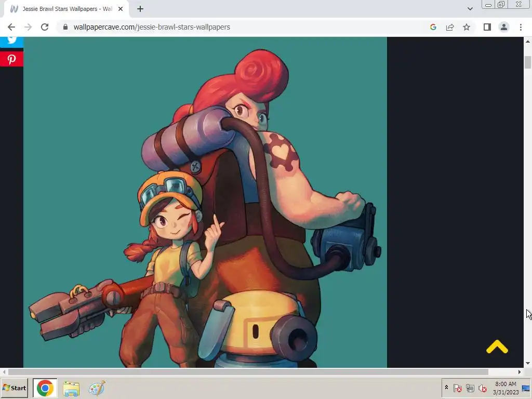Share to Twitter via sidebar button
Screen dimensions: 532x399
[x=11, y=42]
